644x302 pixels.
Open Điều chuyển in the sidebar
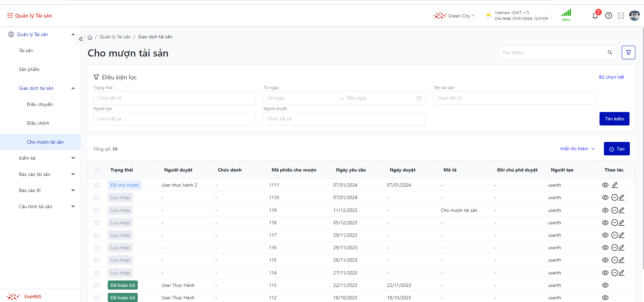coord(40,104)
